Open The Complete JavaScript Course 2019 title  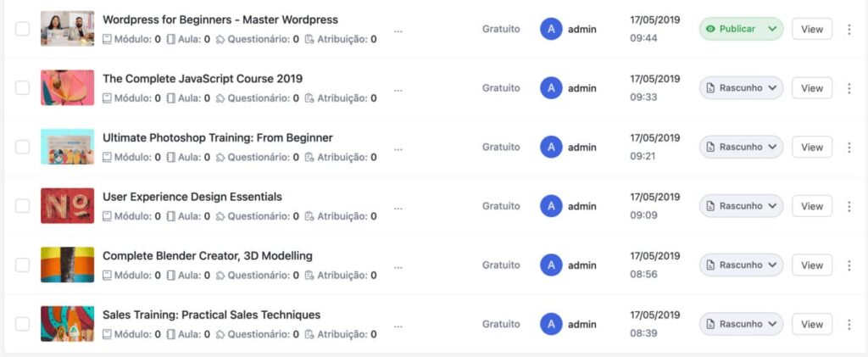(202, 79)
